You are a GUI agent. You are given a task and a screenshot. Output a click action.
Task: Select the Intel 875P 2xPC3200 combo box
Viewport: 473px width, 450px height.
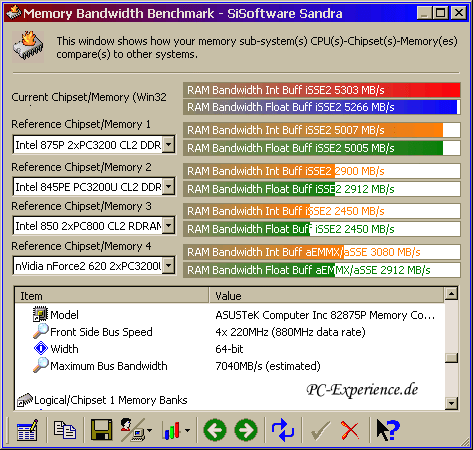click(94, 144)
